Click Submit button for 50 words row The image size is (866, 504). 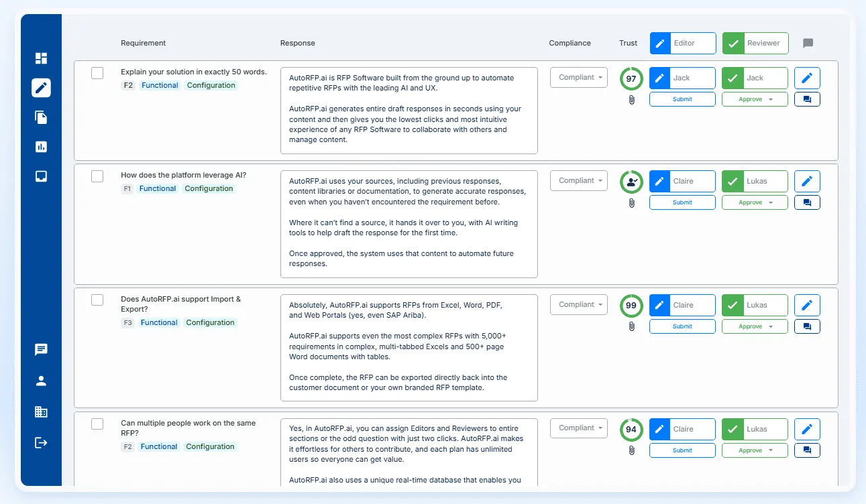pos(682,99)
